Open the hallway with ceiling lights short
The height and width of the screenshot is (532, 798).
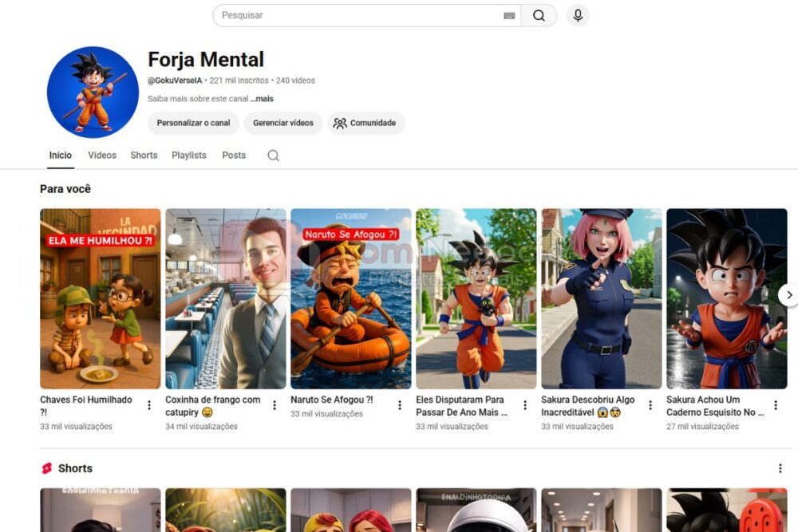[x=602, y=510]
